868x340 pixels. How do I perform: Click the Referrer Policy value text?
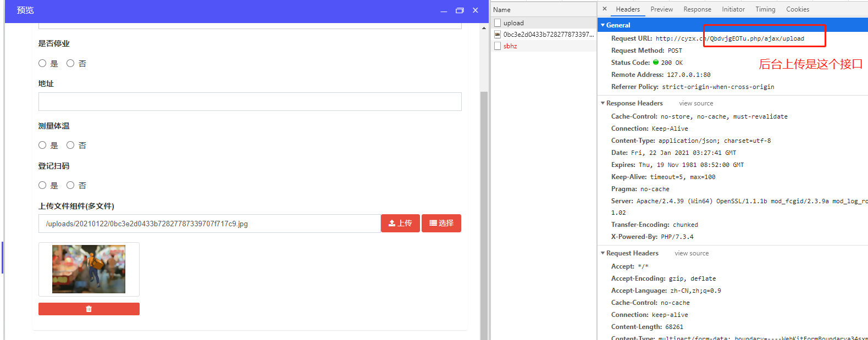point(718,87)
